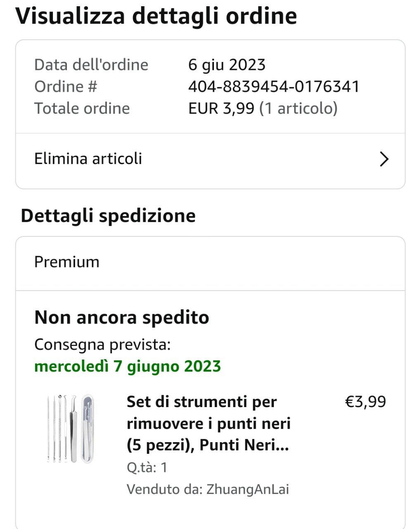Click the Totale ordine label
The width and height of the screenshot is (420, 529).
[82, 108]
